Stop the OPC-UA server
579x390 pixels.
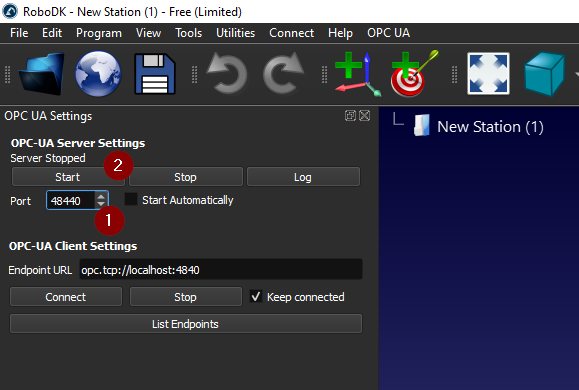[185, 177]
